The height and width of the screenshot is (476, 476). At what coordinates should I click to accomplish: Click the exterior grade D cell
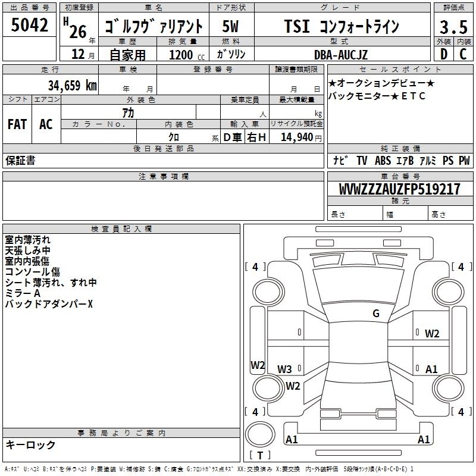(x=443, y=54)
